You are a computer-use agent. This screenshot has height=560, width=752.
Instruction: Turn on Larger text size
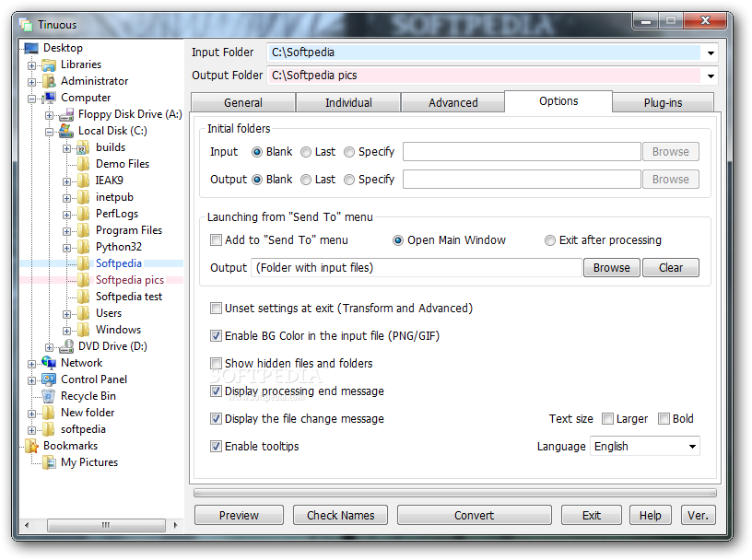pyautogui.click(x=607, y=419)
